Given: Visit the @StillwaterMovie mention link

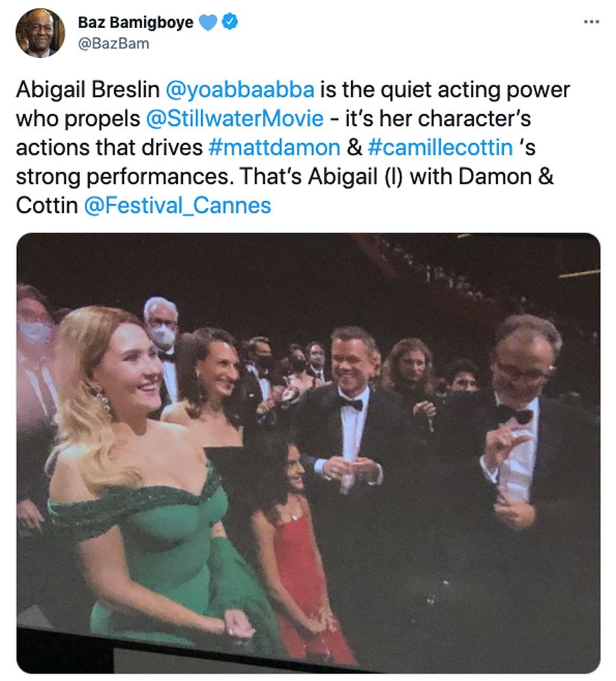Looking at the screenshot, I should pyautogui.click(x=235, y=119).
